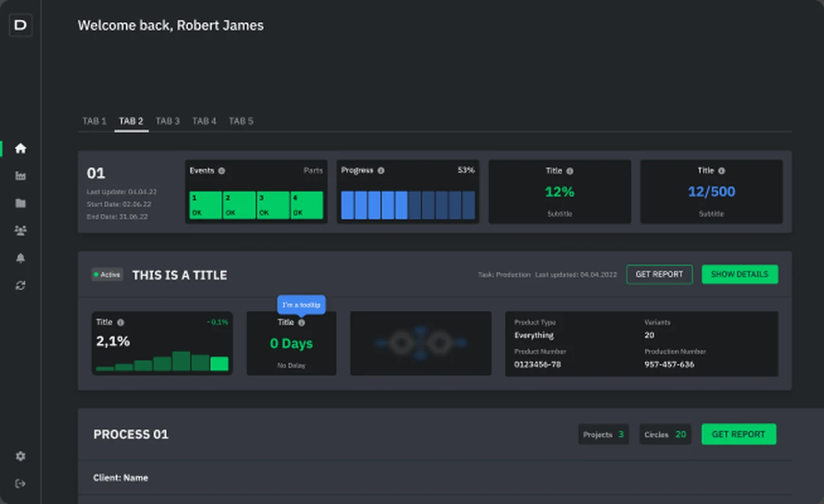Open the folder icon in sidebar

click(x=21, y=203)
